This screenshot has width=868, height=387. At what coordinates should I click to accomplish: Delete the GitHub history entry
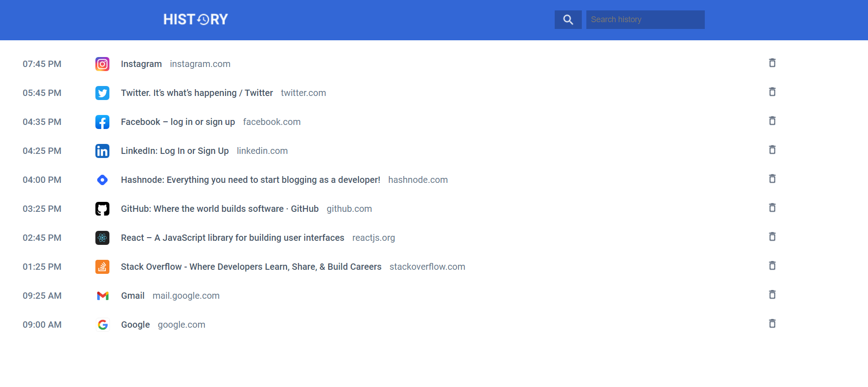point(772,208)
